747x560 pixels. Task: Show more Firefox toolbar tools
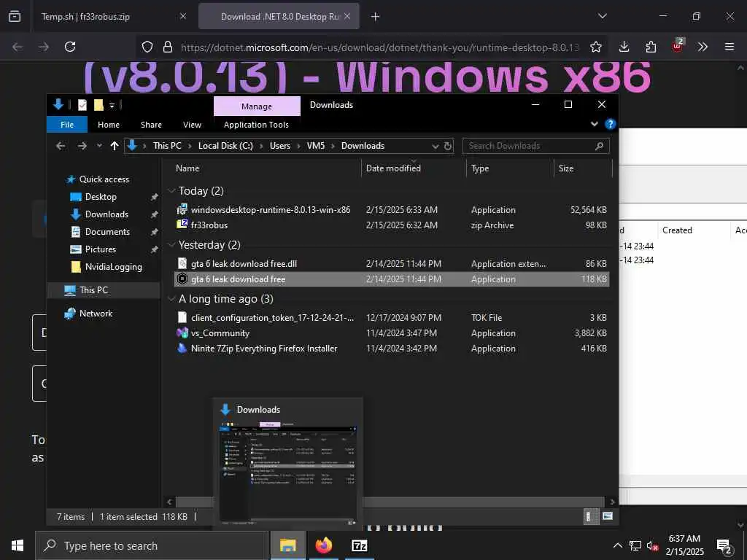click(x=703, y=47)
